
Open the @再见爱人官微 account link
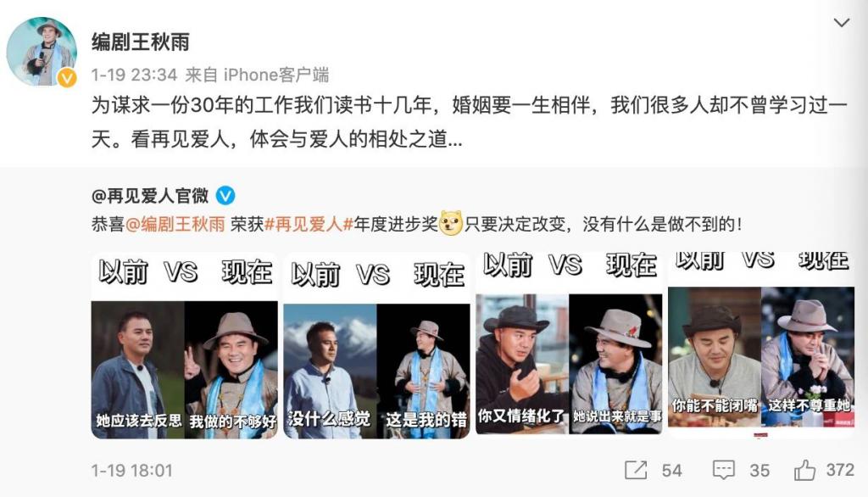click(150, 196)
